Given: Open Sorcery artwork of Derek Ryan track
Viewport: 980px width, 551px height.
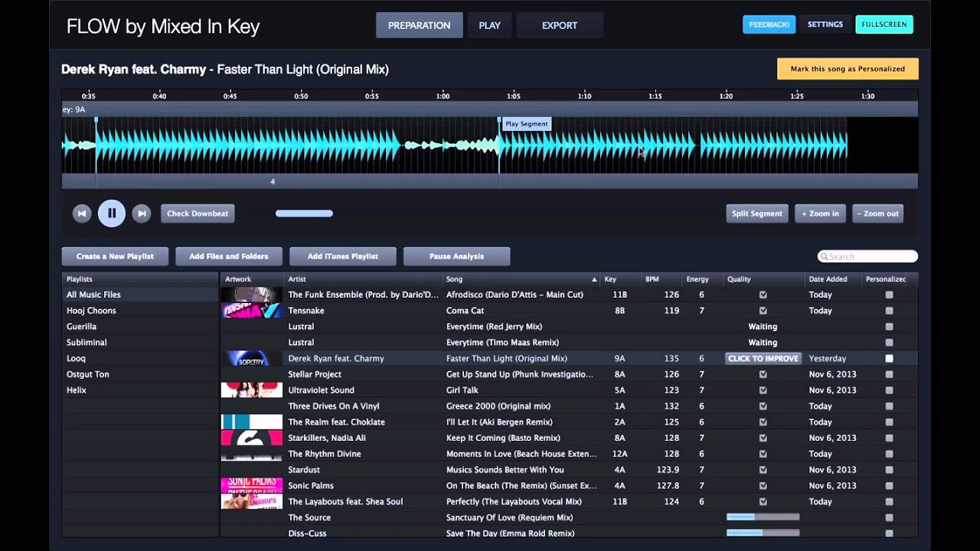Looking at the screenshot, I should [252, 358].
